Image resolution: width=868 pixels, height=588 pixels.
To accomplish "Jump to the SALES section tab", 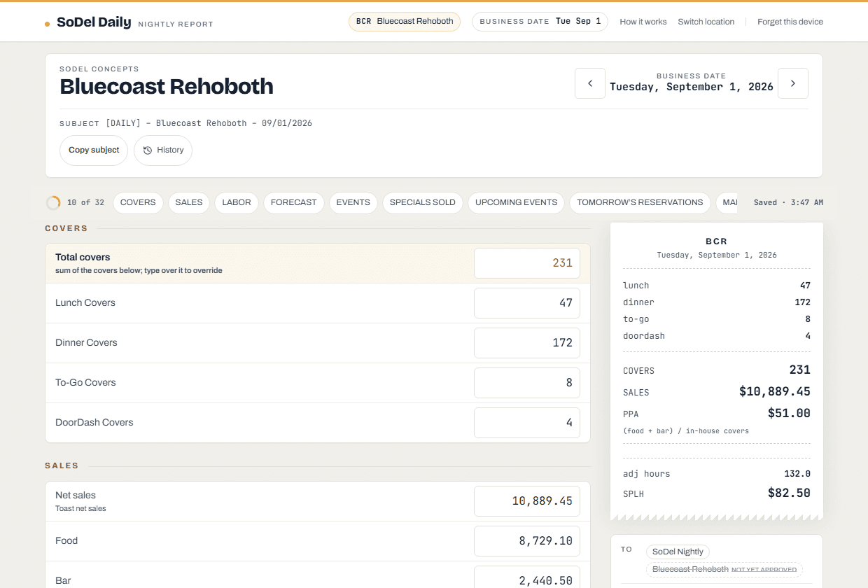I will click(x=189, y=203).
